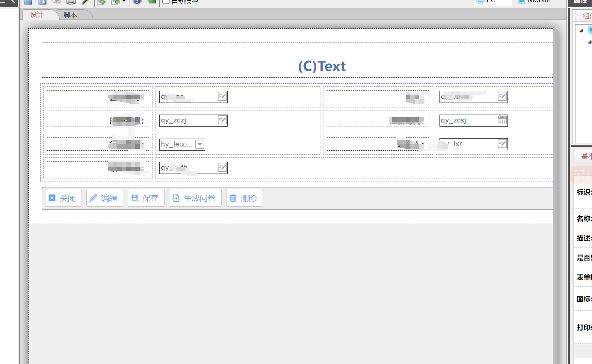
Task: Select the _lxr input field
Action: pyautogui.click(x=474, y=144)
